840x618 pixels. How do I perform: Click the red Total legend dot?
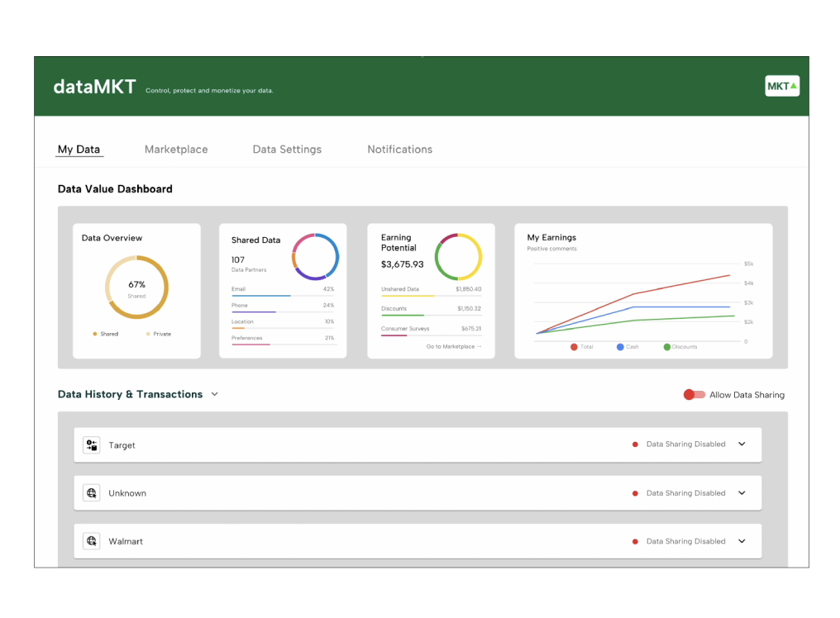[574, 347]
